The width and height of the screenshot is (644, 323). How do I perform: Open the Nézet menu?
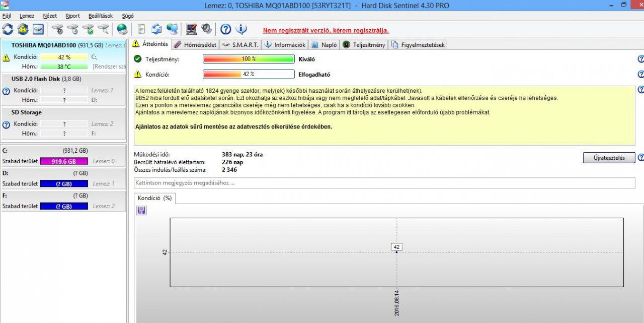click(50, 16)
